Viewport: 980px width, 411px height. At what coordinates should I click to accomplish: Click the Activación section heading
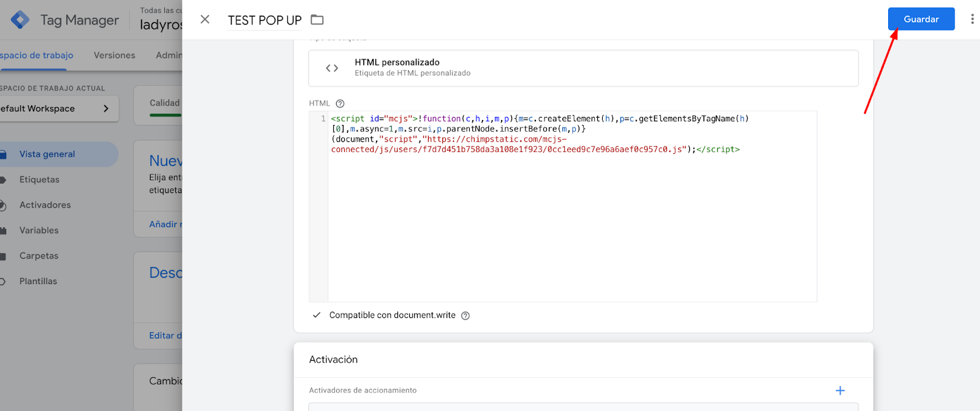(333, 360)
